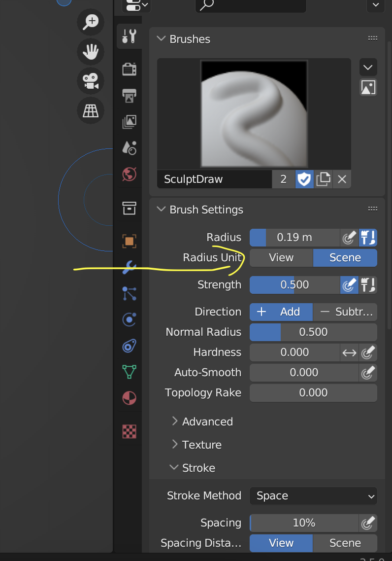Toggle the SculptDraw fake user shield
This screenshot has width=392, height=561.
point(304,179)
